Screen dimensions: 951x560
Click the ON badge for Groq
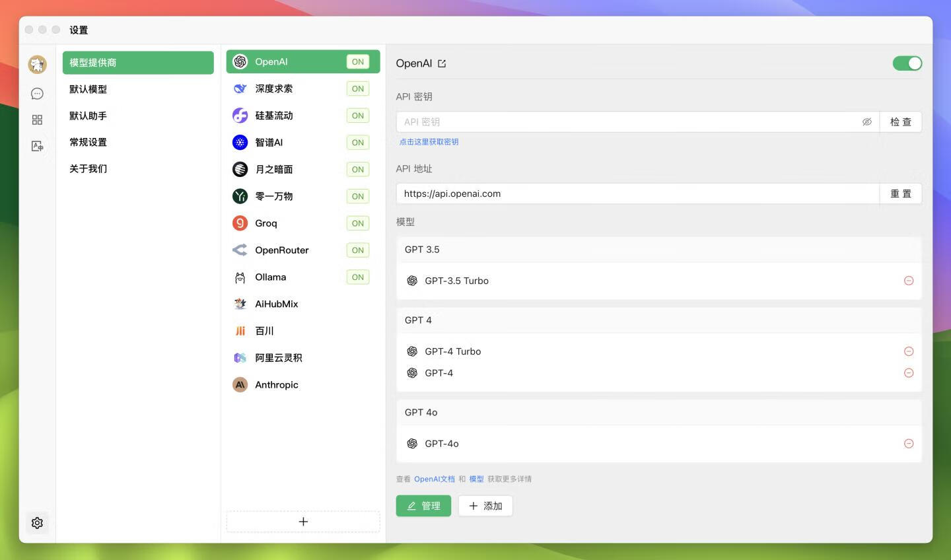tap(358, 223)
